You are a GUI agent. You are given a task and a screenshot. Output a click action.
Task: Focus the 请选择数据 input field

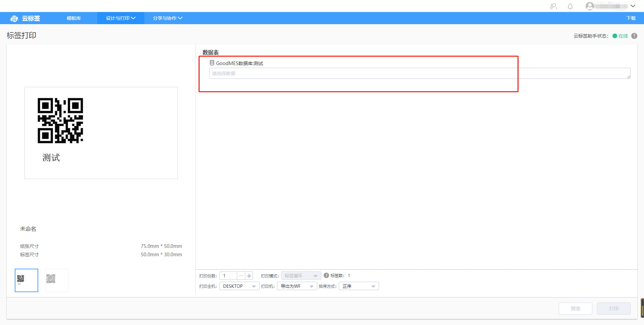[420, 73]
